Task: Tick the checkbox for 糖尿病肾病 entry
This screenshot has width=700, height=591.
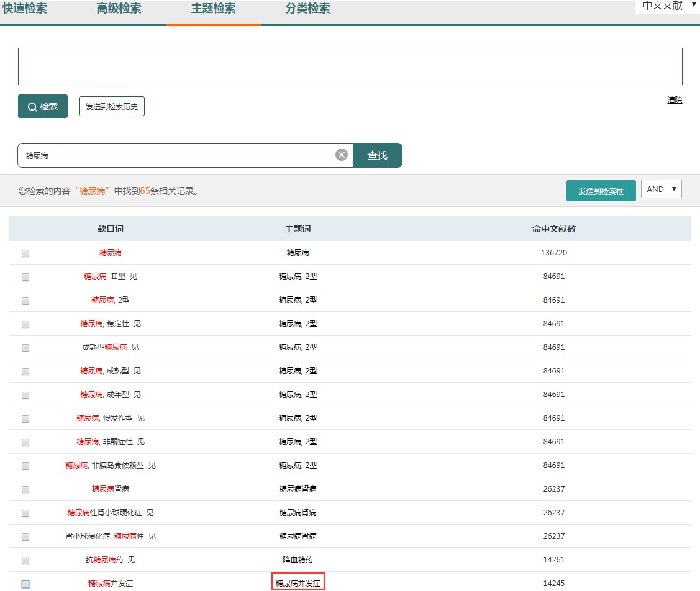Action: pyautogui.click(x=25, y=490)
